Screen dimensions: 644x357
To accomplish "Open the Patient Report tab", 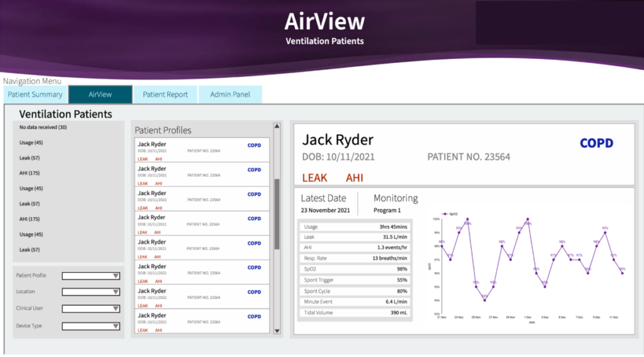I will [165, 94].
